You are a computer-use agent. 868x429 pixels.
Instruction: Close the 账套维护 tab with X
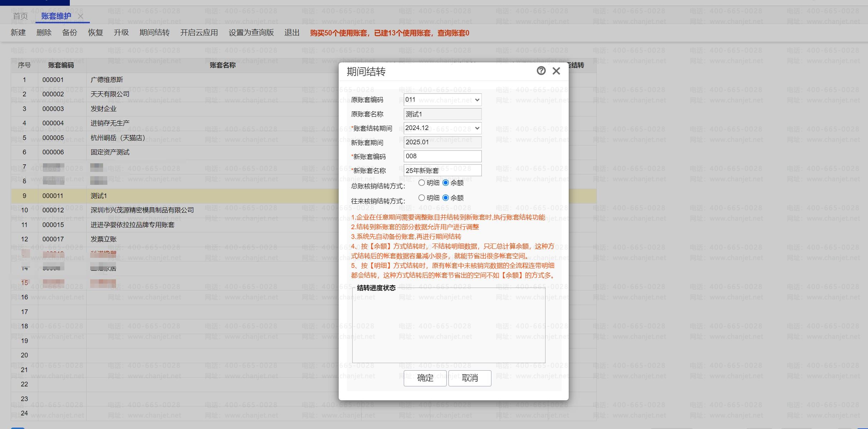click(81, 16)
